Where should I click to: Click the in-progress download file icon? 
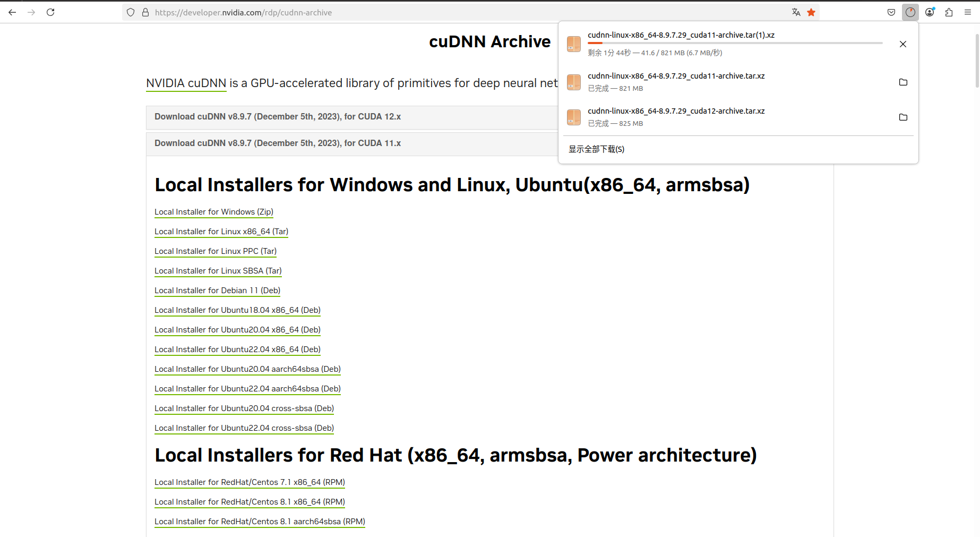[574, 44]
